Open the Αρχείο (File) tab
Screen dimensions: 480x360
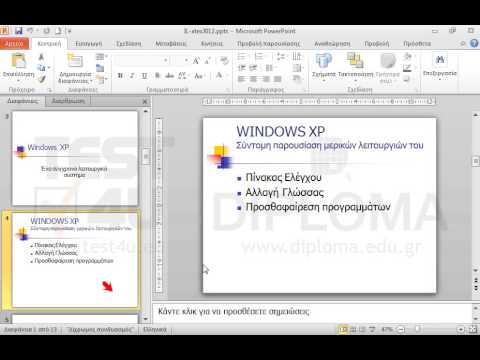[14, 44]
